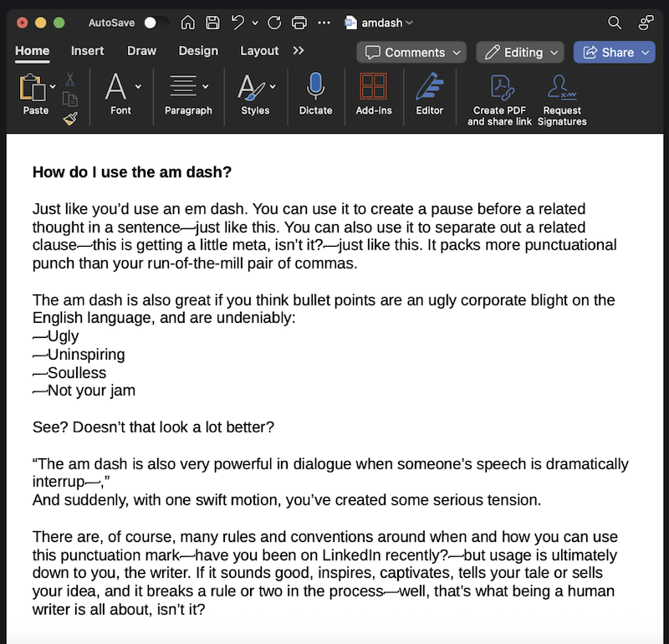669x644 pixels.
Task: Open the Add-ins grid icon
Action: 373,94
